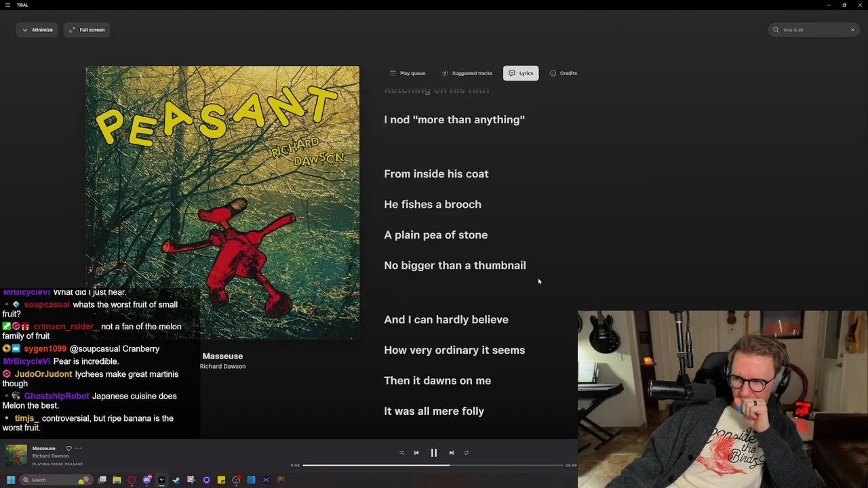The width and height of the screenshot is (868, 488).
Task: Click the small album thumbnail in player bar
Action: click(16, 455)
